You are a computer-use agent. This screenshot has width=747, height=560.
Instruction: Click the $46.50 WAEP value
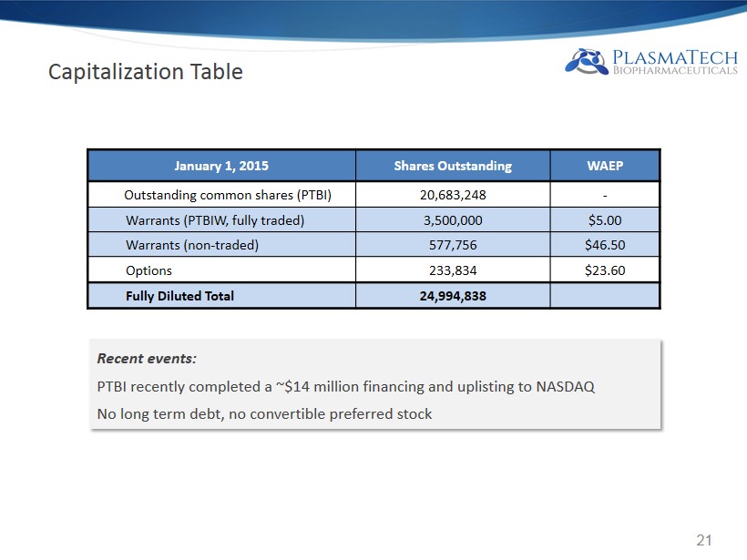pyautogui.click(x=605, y=245)
